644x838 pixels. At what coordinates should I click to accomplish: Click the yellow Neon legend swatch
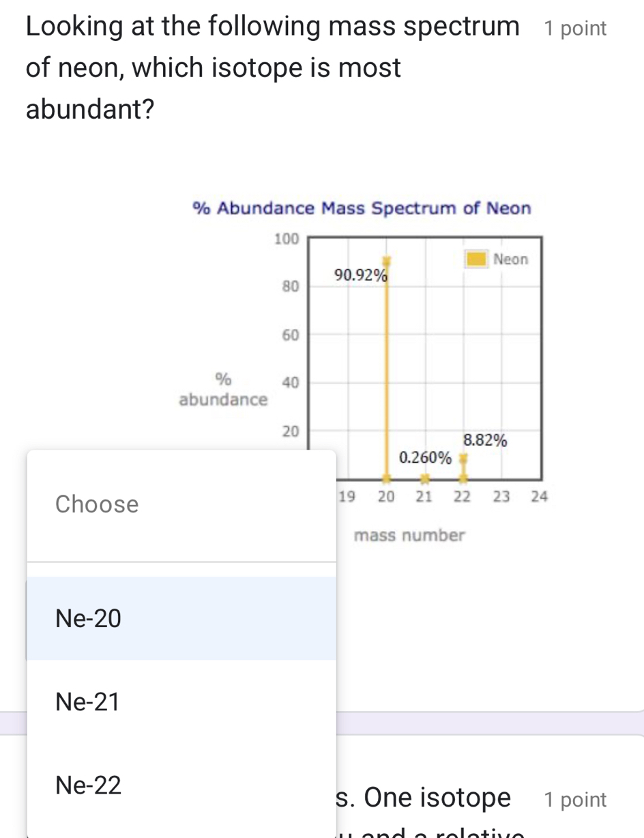click(x=475, y=259)
